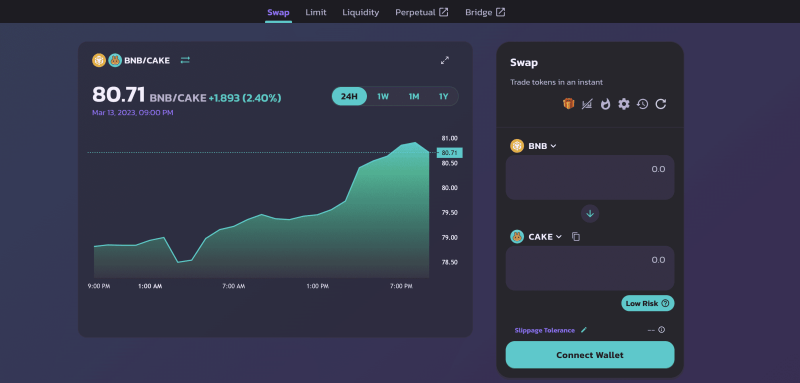Edit slippage tolerance pencil icon

coord(584,330)
